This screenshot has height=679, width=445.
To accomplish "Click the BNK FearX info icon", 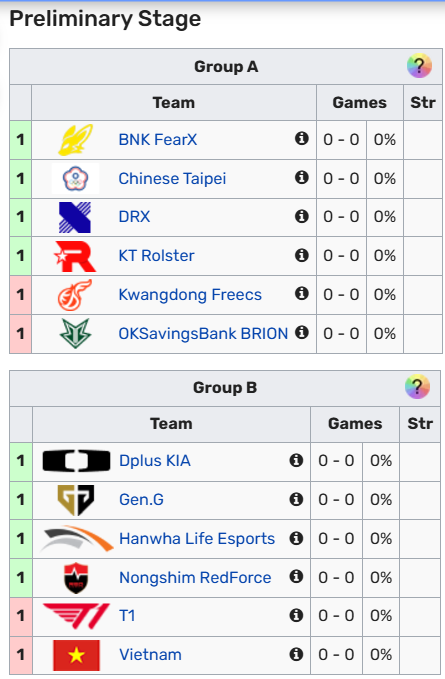I will [x=302, y=139].
